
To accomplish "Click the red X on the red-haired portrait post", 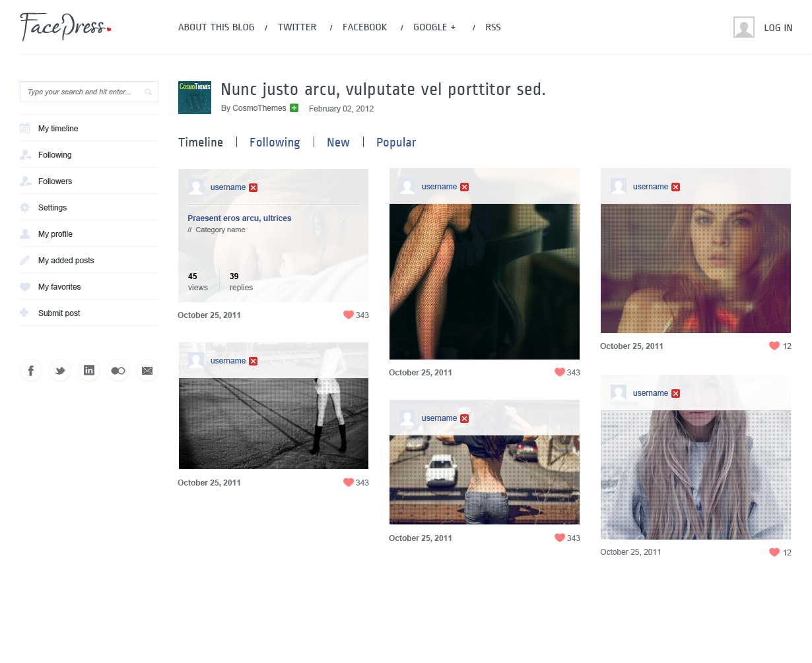I will point(675,187).
